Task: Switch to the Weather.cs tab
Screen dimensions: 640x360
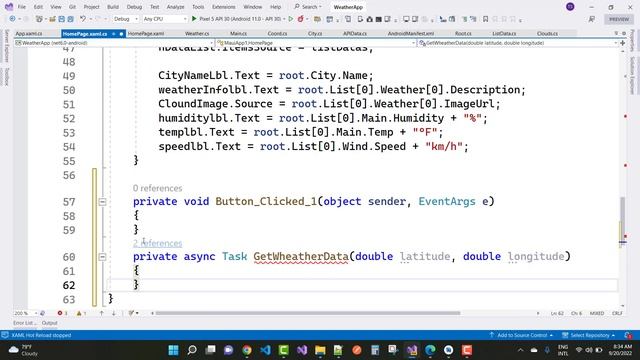Action: pos(197,33)
